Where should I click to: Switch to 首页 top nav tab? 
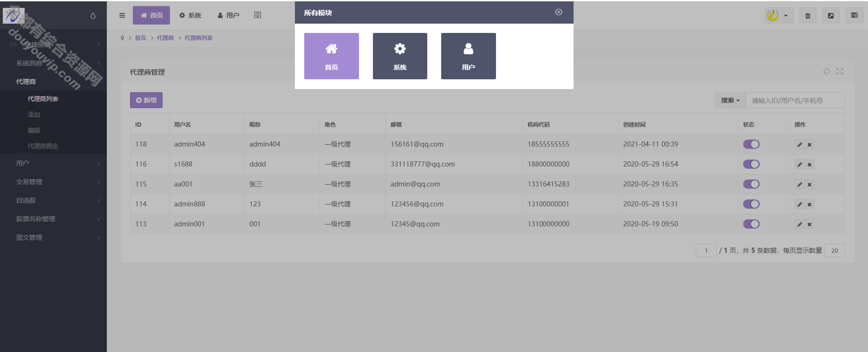point(151,15)
